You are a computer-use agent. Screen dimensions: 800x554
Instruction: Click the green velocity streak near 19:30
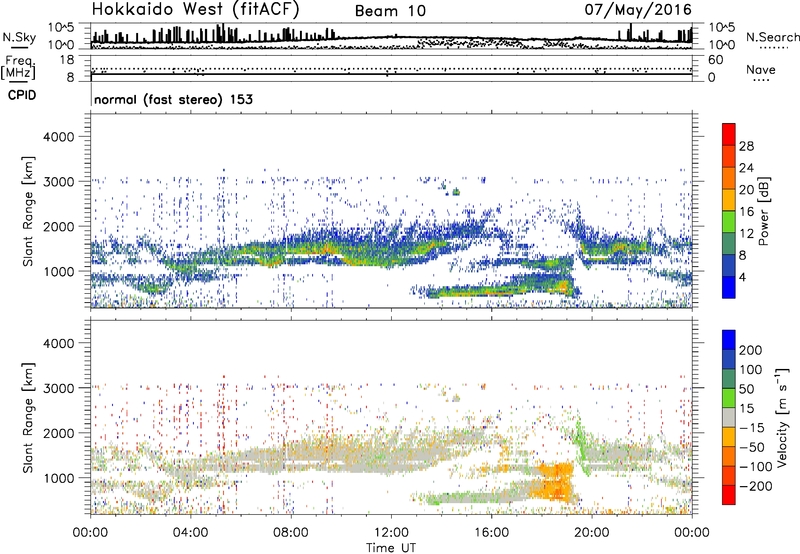tap(581, 443)
